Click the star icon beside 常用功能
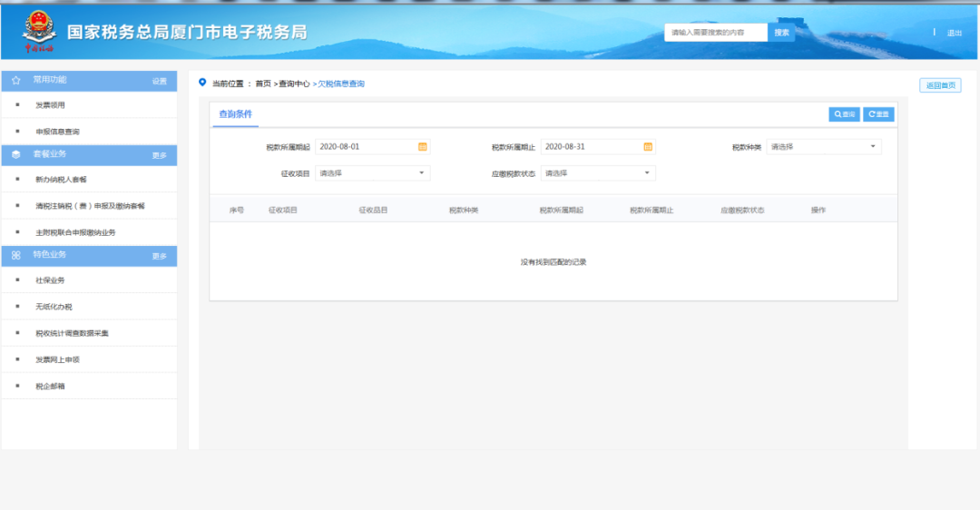 (16, 80)
